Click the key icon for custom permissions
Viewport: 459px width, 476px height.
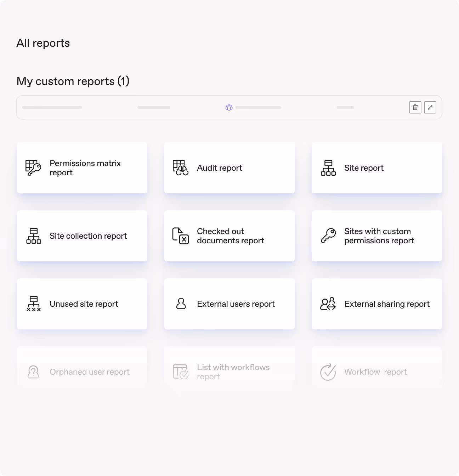328,236
